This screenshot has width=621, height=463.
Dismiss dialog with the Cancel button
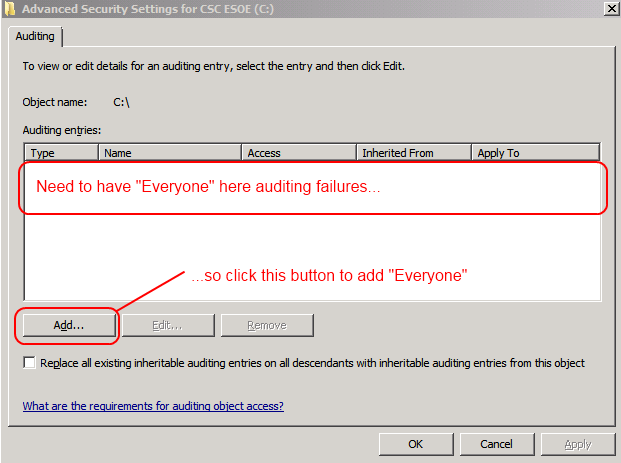click(x=497, y=444)
